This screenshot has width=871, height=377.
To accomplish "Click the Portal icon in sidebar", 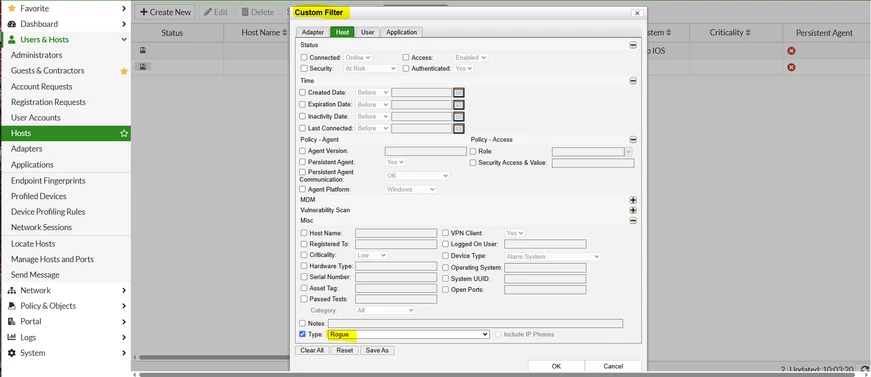I will (x=11, y=321).
